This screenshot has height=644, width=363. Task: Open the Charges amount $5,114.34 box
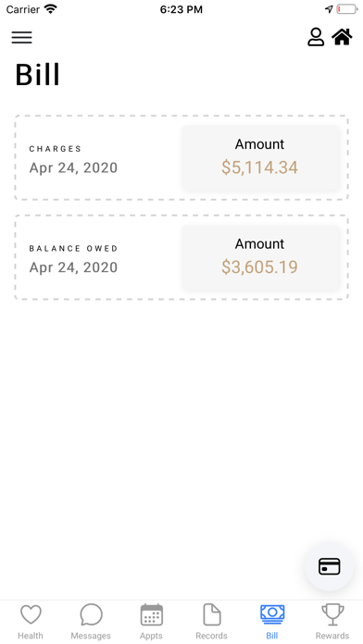(260, 158)
